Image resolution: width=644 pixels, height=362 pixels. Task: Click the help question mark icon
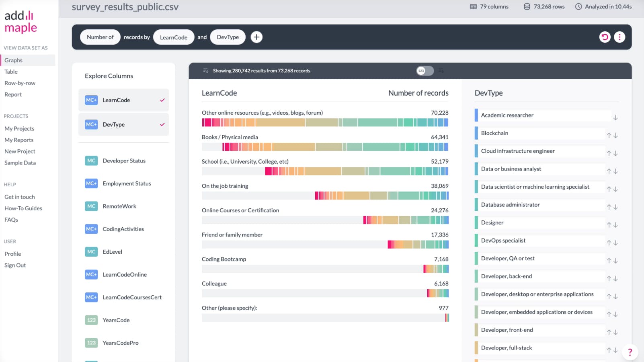point(630,352)
